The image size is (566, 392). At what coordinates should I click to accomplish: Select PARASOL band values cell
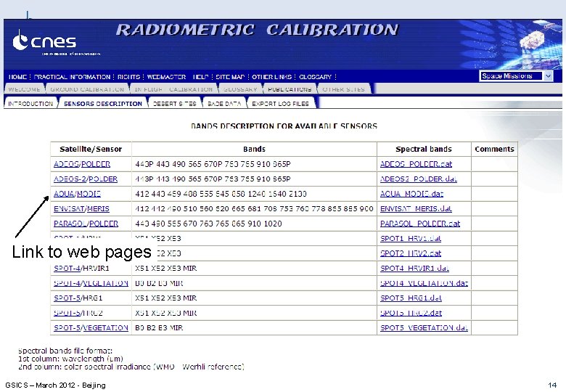point(254,224)
